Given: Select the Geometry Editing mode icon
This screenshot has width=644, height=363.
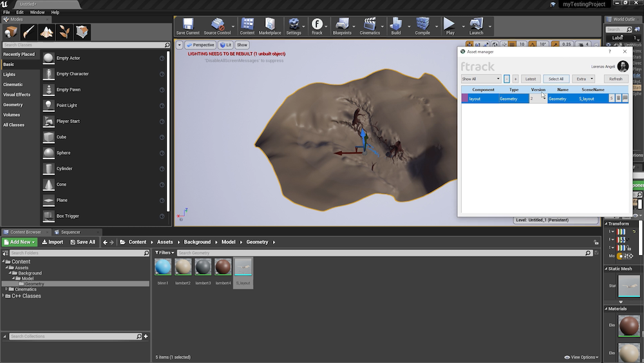Looking at the screenshot, I should tap(82, 32).
